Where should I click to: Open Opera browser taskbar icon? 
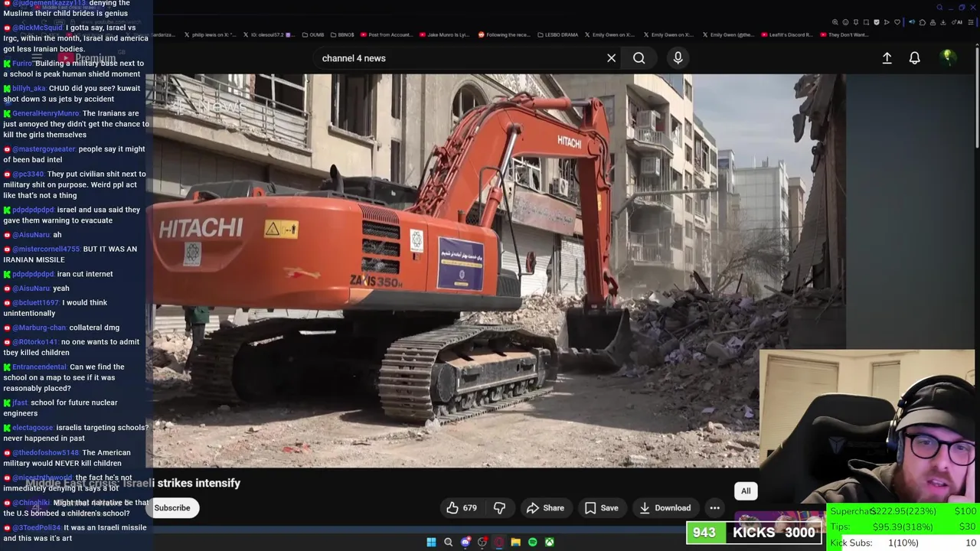tap(498, 542)
